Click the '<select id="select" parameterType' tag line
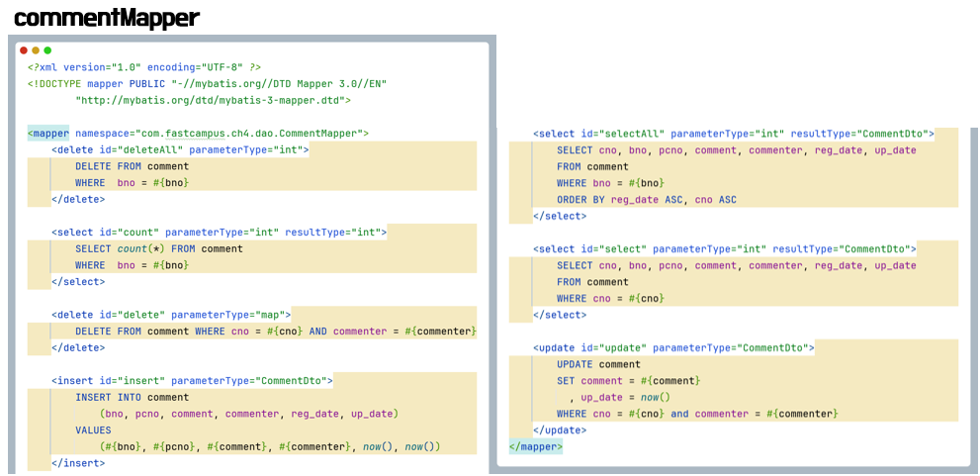The height and width of the screenshot is (476, 980). click(x=725, y=249)
